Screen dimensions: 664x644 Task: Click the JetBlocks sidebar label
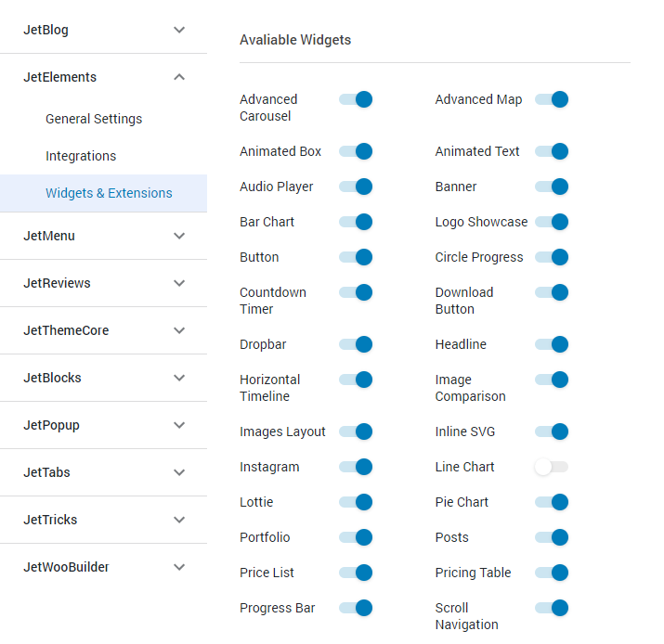[x=52, y=378]
